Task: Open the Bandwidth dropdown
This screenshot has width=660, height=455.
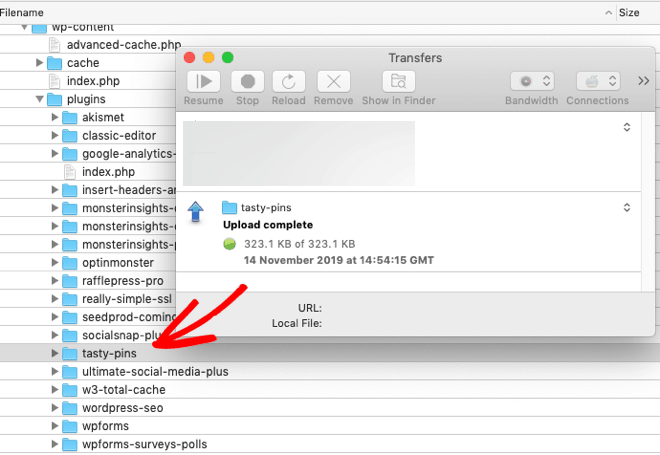Action: 531,82
